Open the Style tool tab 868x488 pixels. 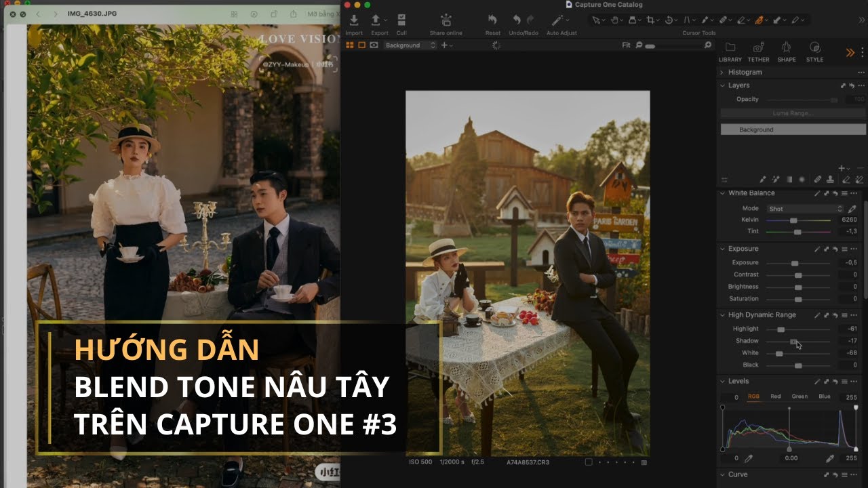[815, 52]
